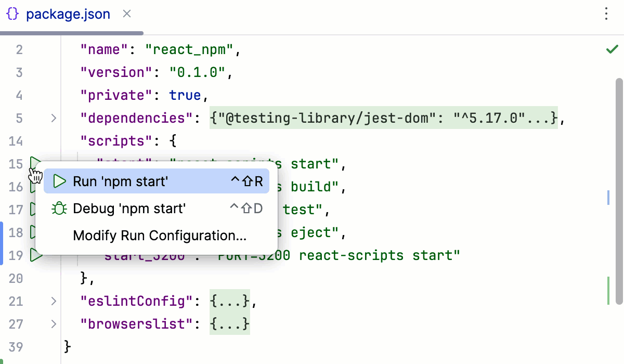The image size is (624, 364).
Task: Open the three-dot More Actions menu
Action: pyautogui.click(x=606, y=14)
